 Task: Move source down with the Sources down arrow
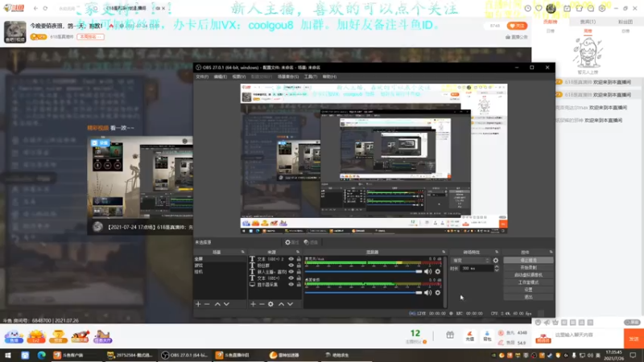[291, 304]
